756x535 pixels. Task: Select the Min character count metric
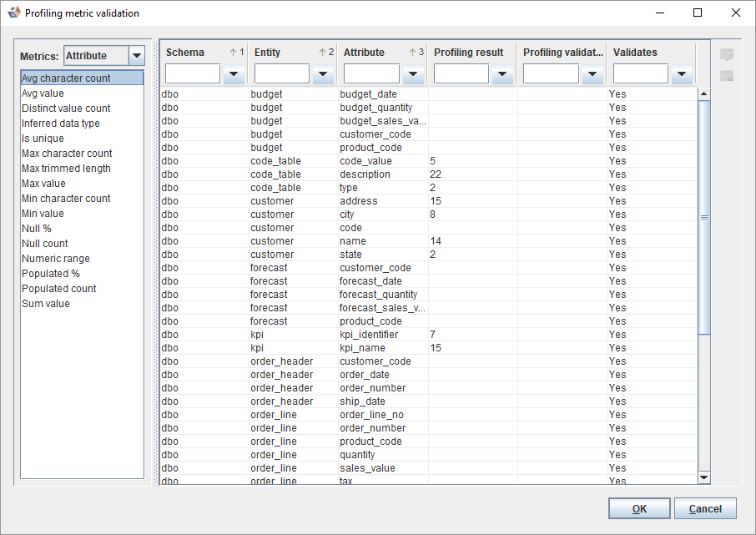(x=82, y=199)
